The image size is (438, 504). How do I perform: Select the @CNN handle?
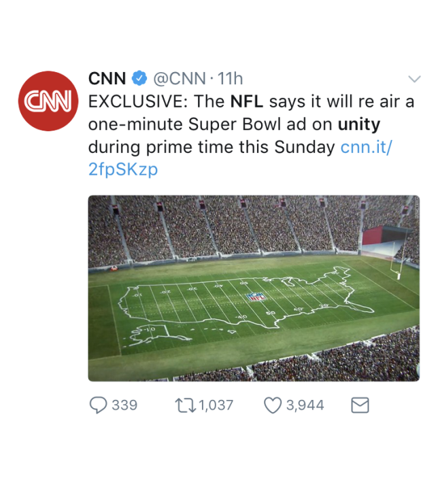pos(179,78)
